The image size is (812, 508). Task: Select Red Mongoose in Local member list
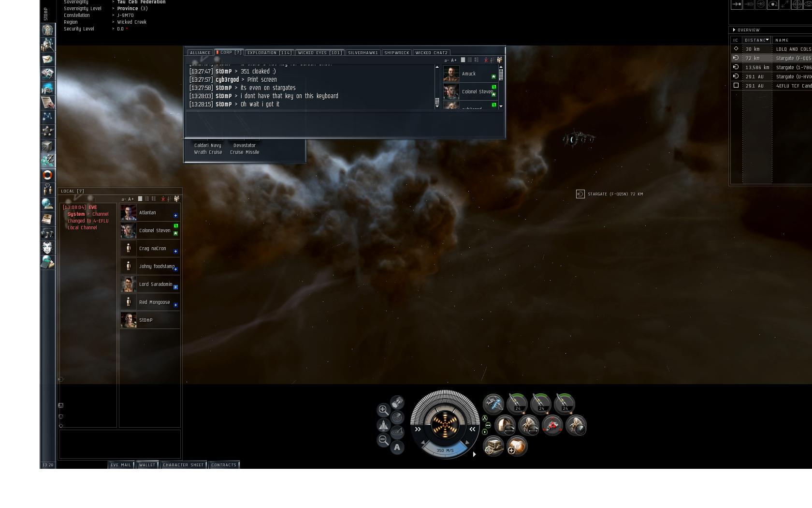pos(150,302)
